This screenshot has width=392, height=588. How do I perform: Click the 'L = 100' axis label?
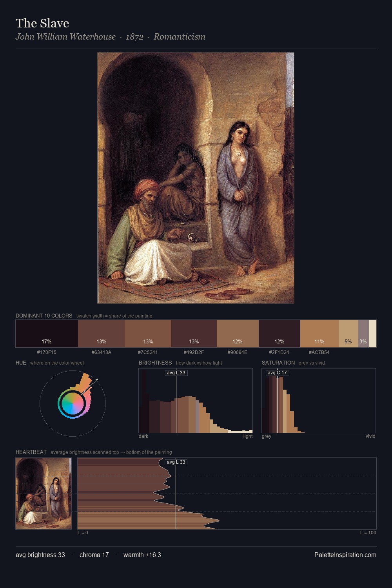click(368, 533)
